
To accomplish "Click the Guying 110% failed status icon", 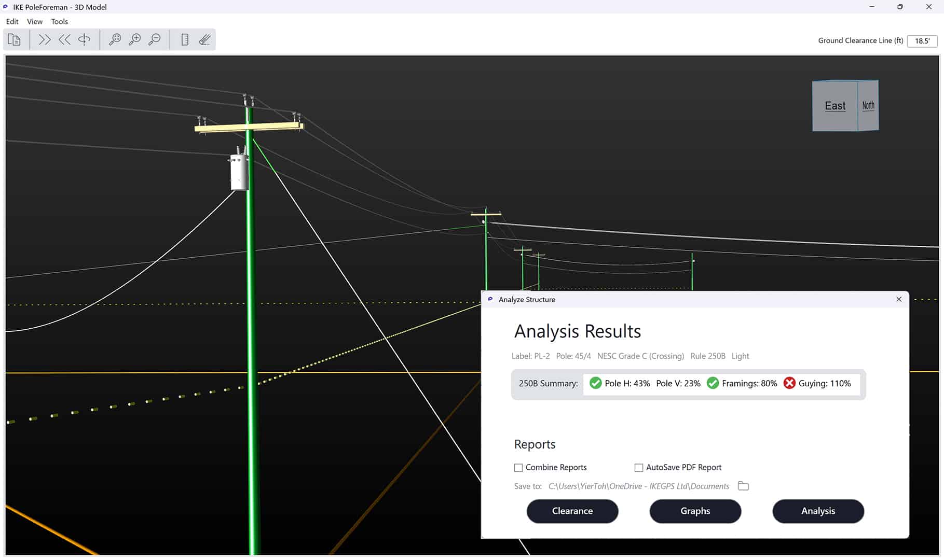I will click(x=789, y=383).
